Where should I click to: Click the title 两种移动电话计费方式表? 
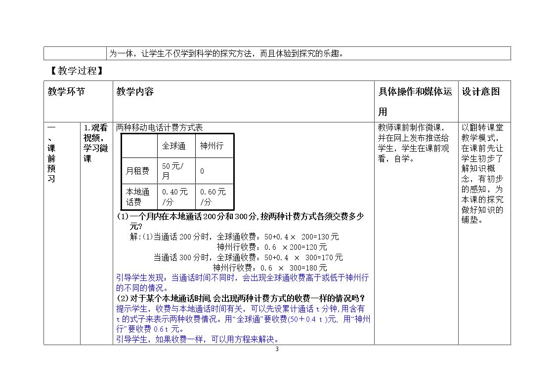point(159,128)
